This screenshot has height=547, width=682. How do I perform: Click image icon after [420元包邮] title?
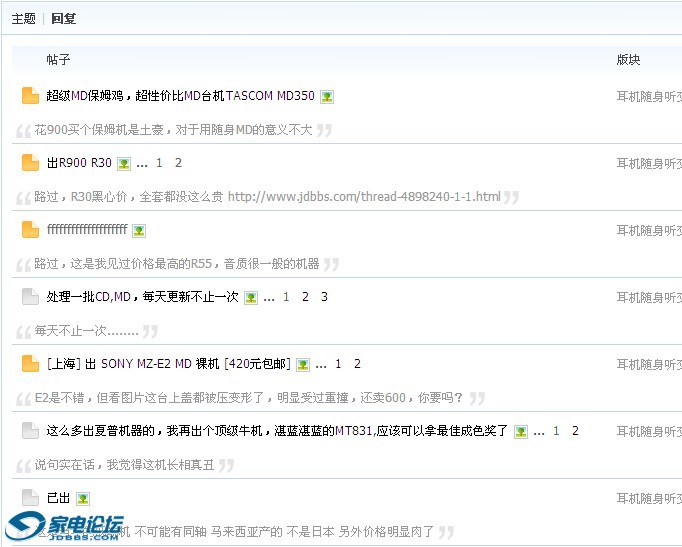click(x=303, y=365)
